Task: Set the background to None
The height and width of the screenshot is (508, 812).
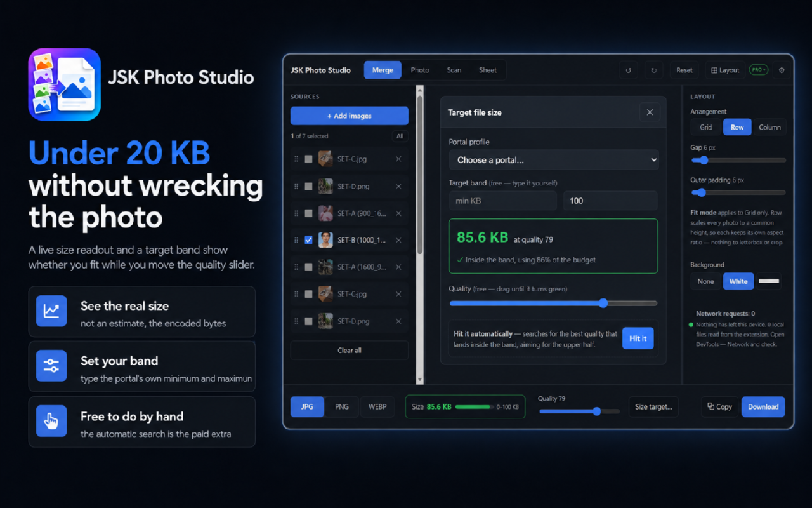Action: coord(706,281)
